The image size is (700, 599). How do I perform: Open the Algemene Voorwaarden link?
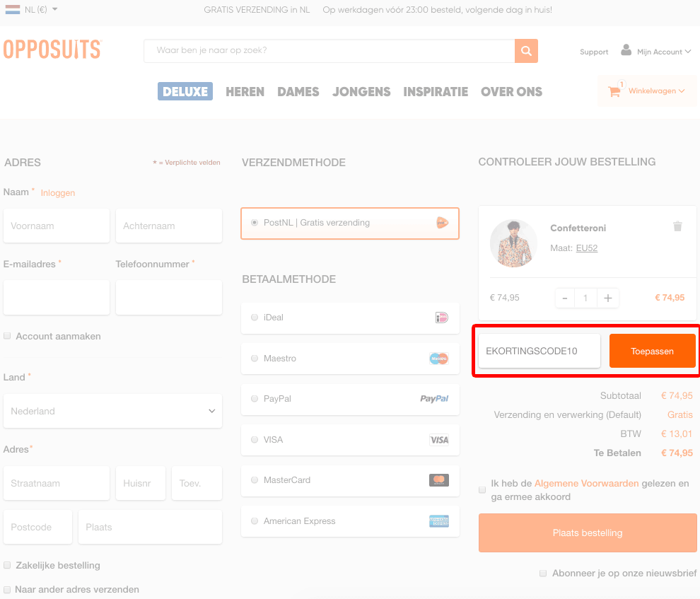coord(586,484)
